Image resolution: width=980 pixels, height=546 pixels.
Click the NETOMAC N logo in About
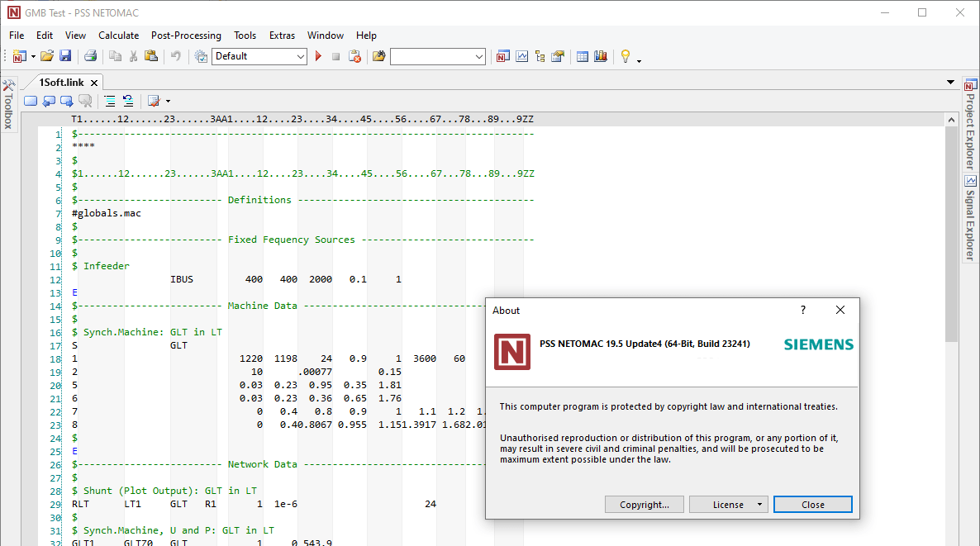pyautogui.click(x=511, y=352)
